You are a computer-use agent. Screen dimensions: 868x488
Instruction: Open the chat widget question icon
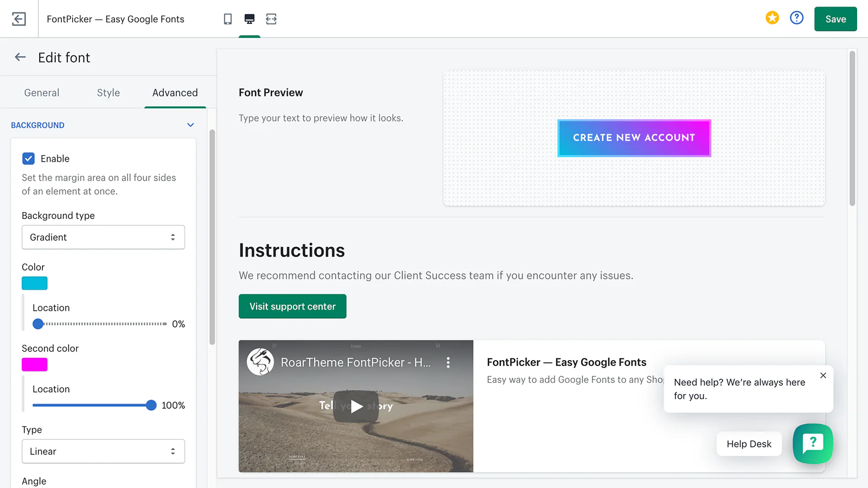tap(813, 444)
